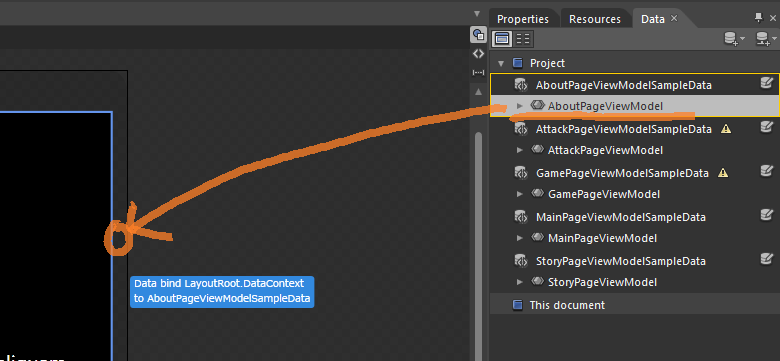Expand the GamePageViewModel node
The height and width of the screenshot is (361, 780).
[x=520, y=194]
